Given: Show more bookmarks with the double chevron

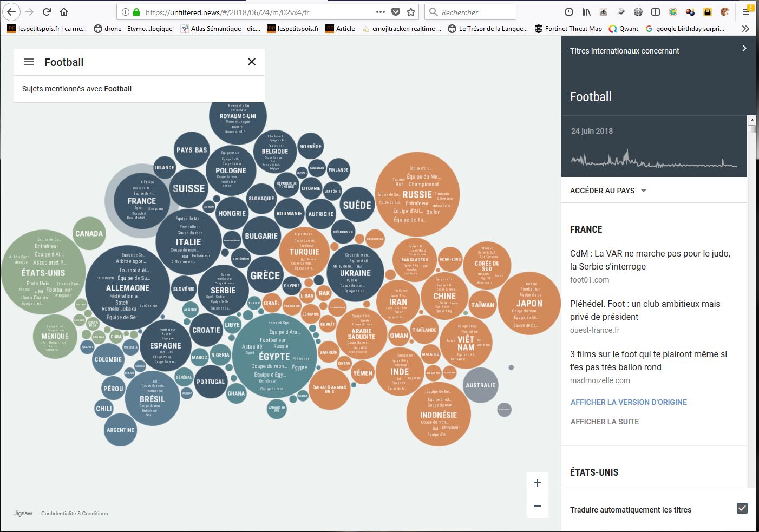Looking at the screenshot, I should (x=745, y=29).
